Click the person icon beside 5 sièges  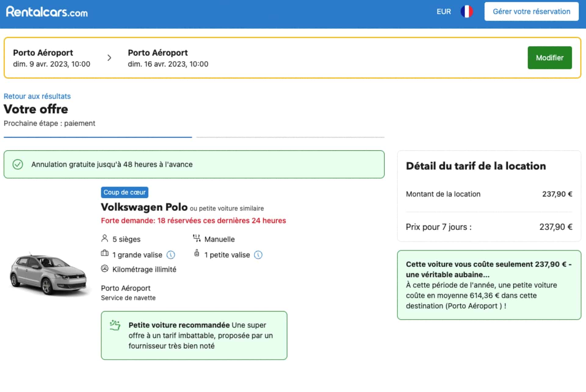click(104, 238)
